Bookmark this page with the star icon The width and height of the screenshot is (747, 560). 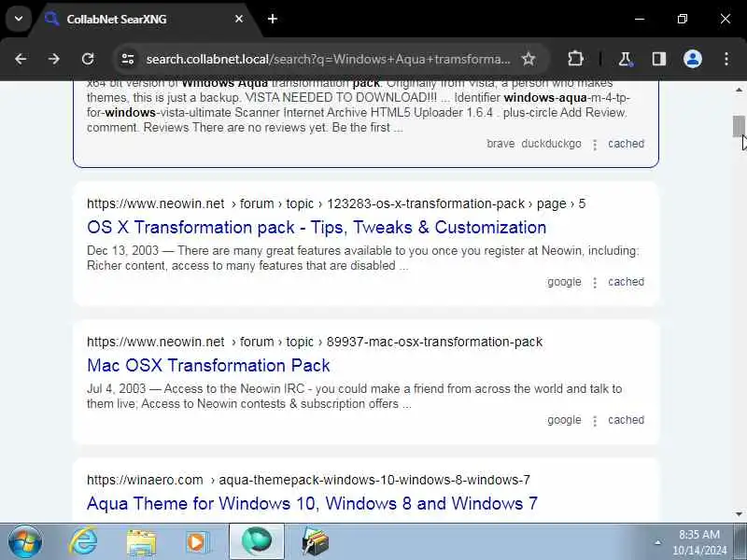pos(529,59)
